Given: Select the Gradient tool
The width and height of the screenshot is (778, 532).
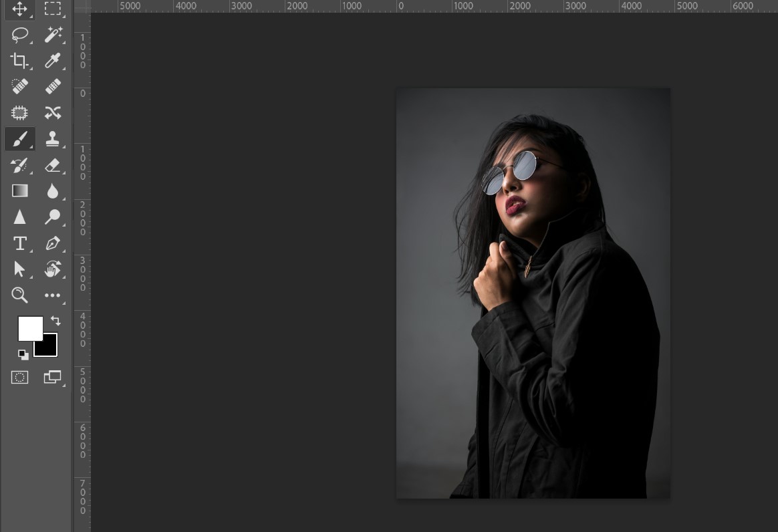Looking at the screenshot, I should [19, 190].
